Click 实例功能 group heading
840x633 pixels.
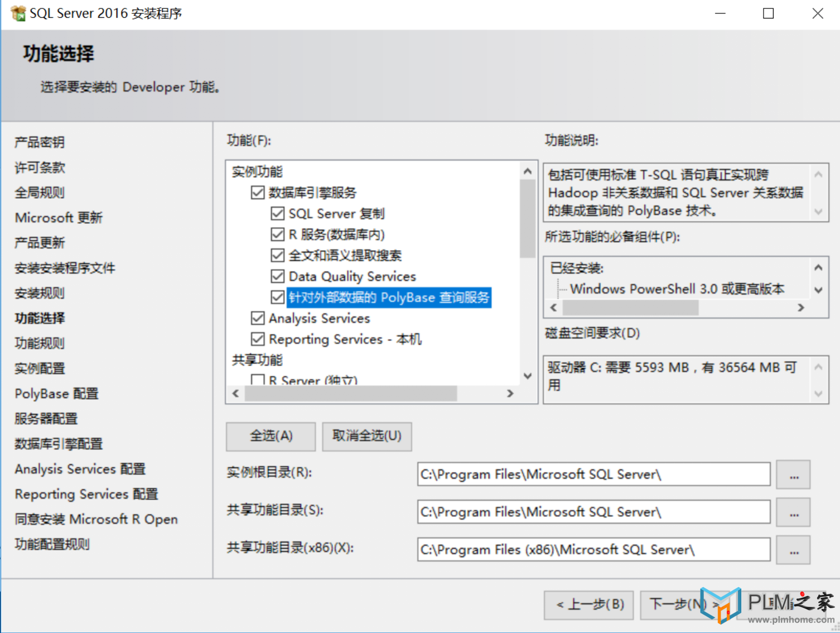[x=257, y=171]
